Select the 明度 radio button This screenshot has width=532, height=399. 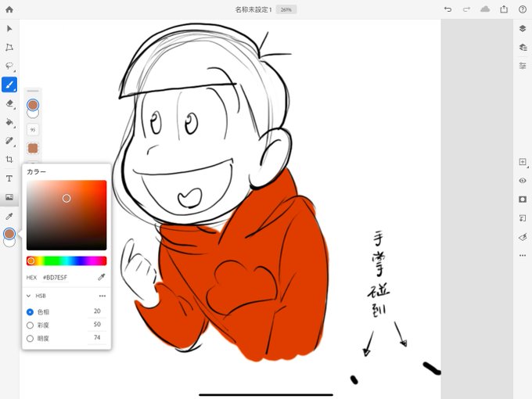click(30, 338)
